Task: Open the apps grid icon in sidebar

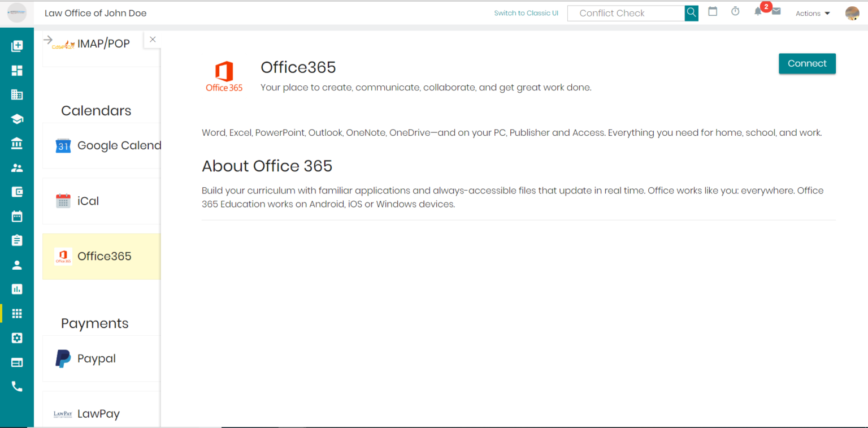Action: click(x=17, y=314)
